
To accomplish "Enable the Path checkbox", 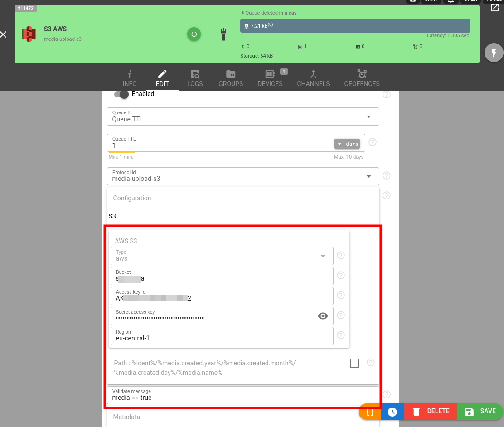I will click(x=354, y=363).
